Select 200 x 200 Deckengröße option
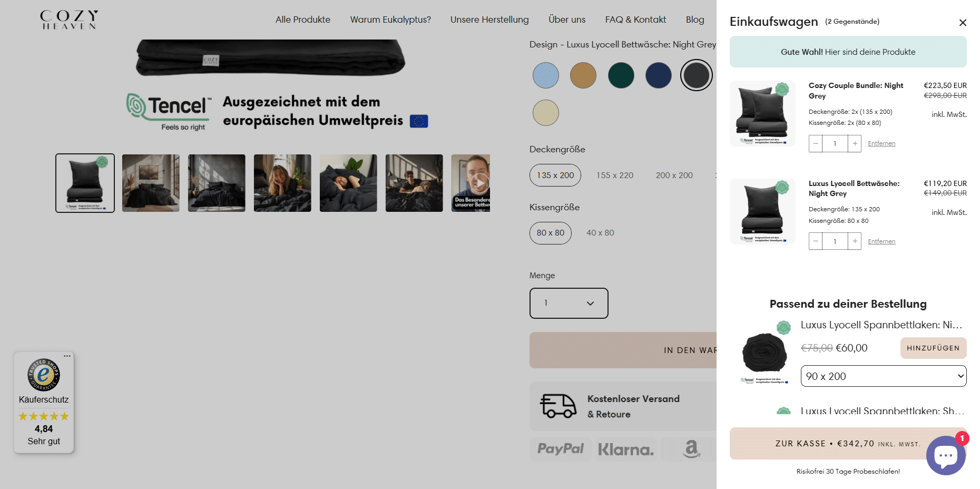Screen dimensions: 980x489 coord(674,175)
